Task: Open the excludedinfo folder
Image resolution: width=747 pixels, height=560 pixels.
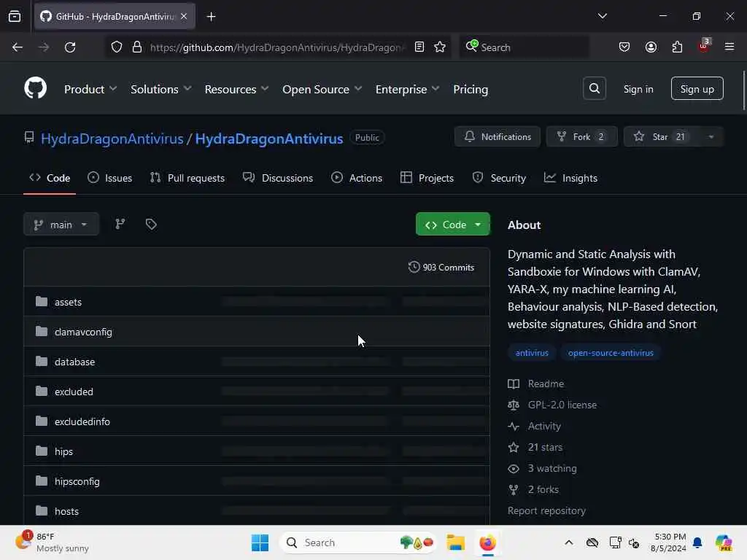Action: pyautogui.click(x=82, y=421)
